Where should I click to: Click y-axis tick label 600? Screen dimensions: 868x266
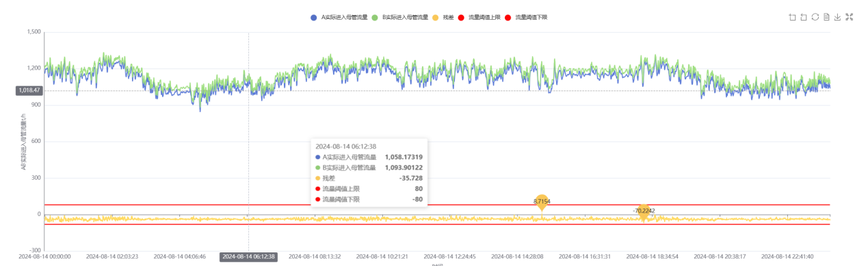tap(36, 142)
